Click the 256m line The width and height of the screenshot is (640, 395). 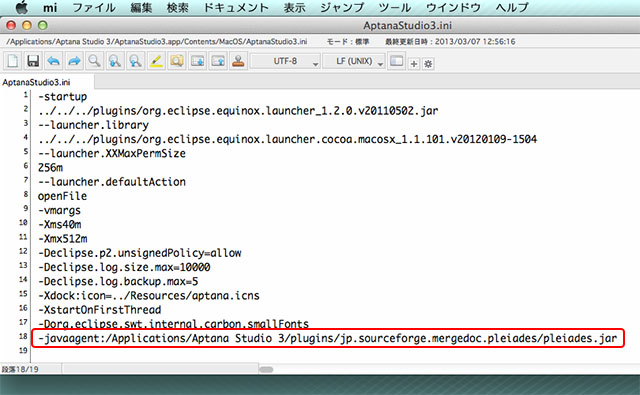pyautogui.click(x=50, y=168)
